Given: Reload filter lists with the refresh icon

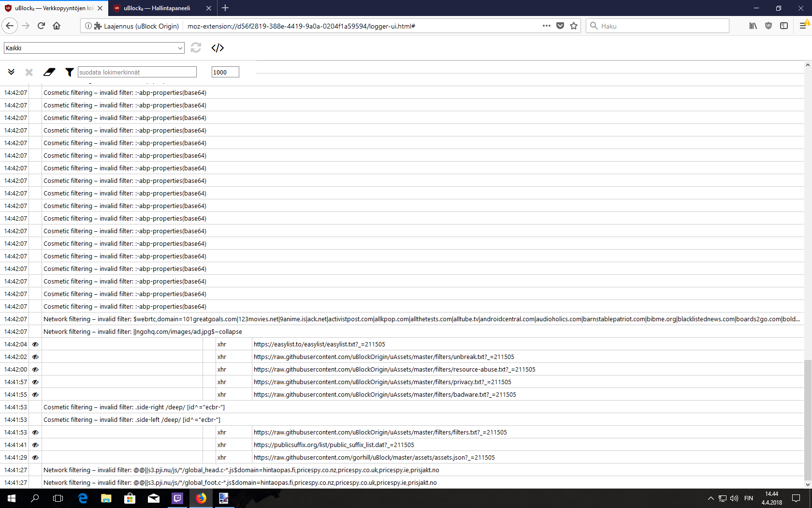Looking at the screenshot, I should pyautogui.click(x=195, y=48).
